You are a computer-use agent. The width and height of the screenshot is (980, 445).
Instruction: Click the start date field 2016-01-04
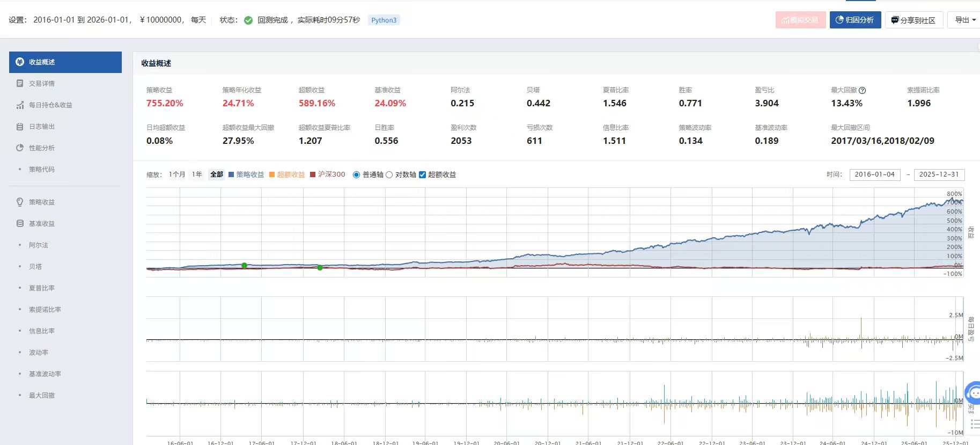click(x=874, y=174)
